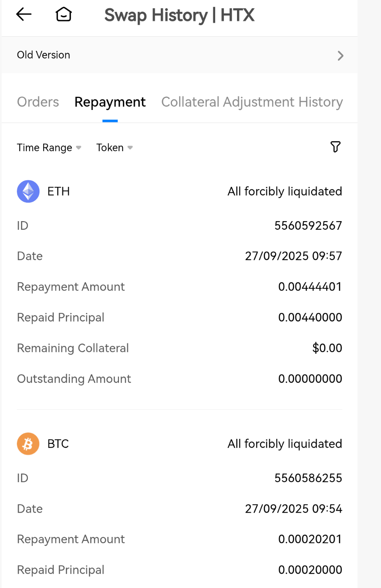Select the Repayment tab
Image resolution: width=381 pixels, height=588 pixels.
point(110,102)
